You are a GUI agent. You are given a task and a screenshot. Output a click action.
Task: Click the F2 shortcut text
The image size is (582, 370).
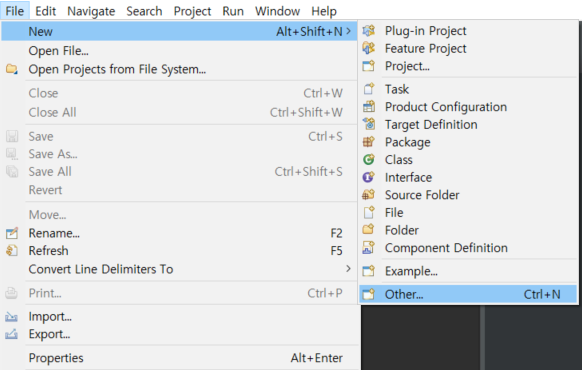tap(336, 233)
